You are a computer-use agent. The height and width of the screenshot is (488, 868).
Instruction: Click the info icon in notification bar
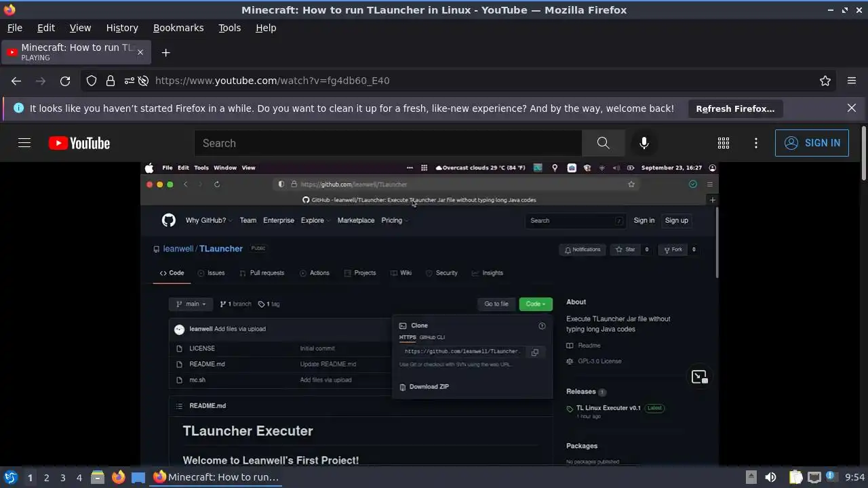[18, 108]
